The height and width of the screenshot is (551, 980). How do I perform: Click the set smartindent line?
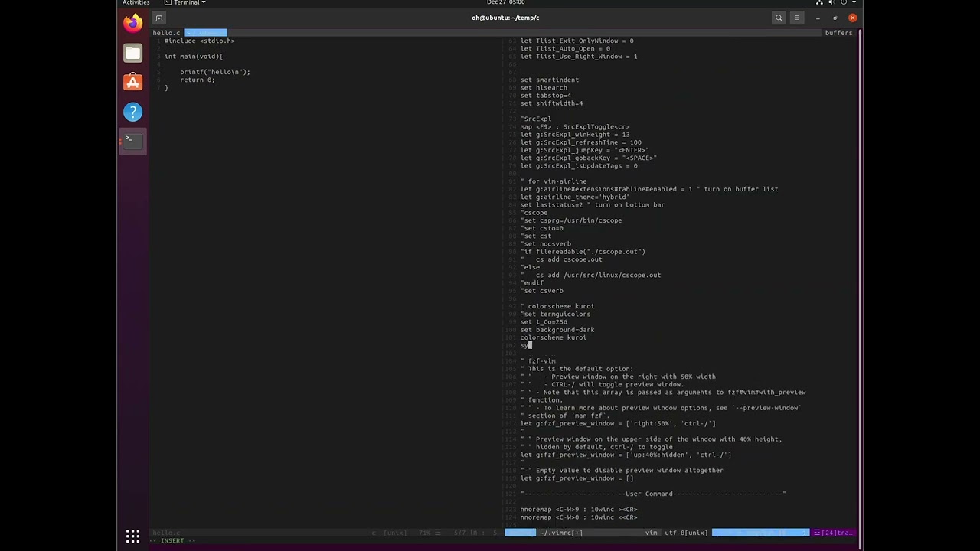click(x=550, y=80)
